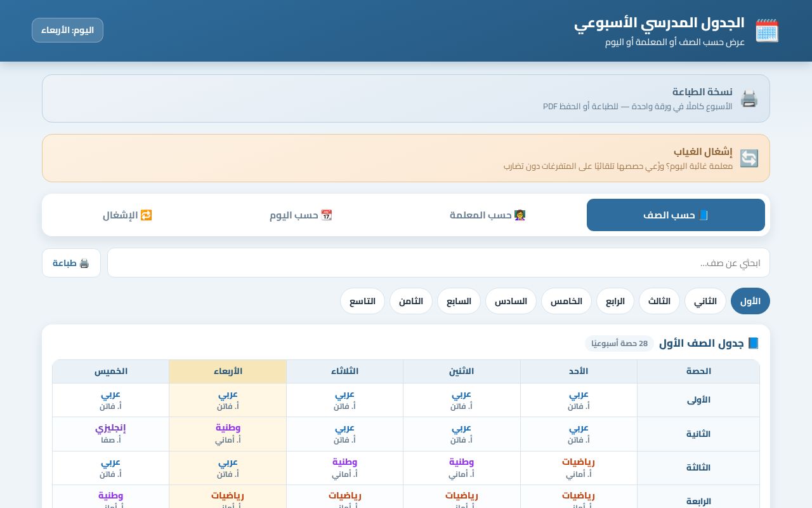Screen dimensions: 812x508
Task: Switch to the حسب الصف tab
Action: [x=676, y=215]
